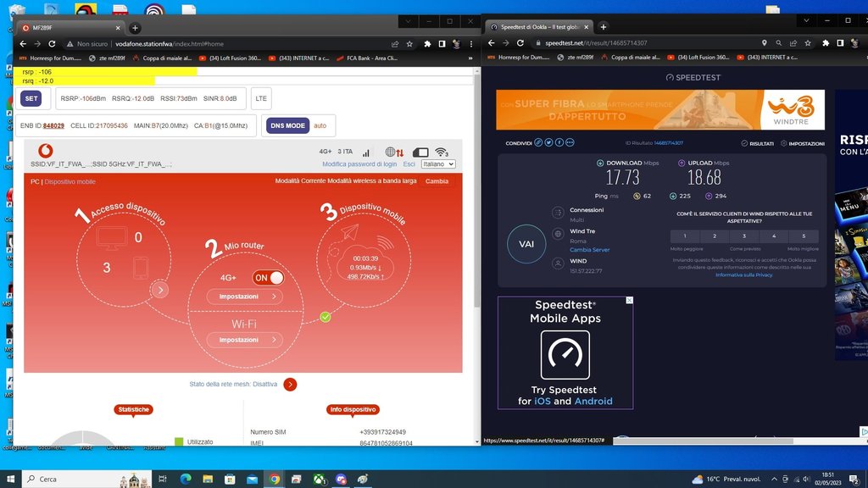Click the DNS MODE button
Image resolution: width=868 pixels, height=488 pixels.
coord(288,125)
